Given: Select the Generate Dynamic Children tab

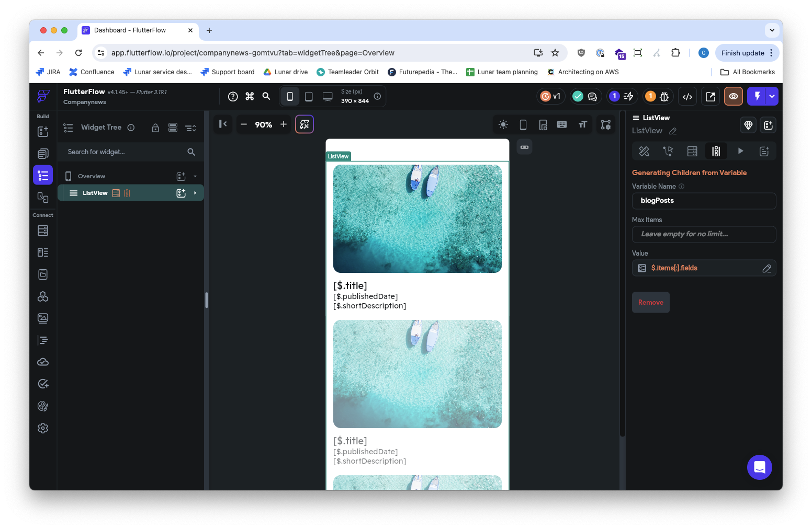Looking at the screenshot, I should point(716,151).
